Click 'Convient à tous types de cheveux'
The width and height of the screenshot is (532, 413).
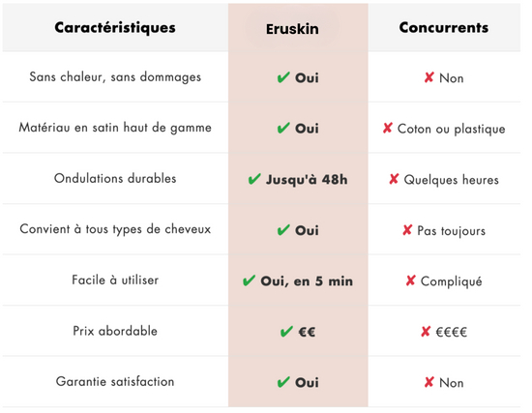click(x=115, y=229)
